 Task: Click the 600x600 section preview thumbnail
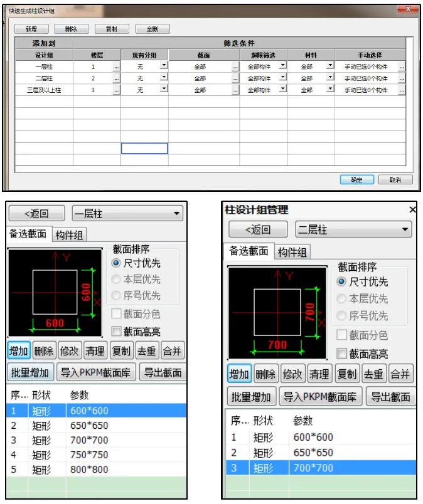[55, 293]
